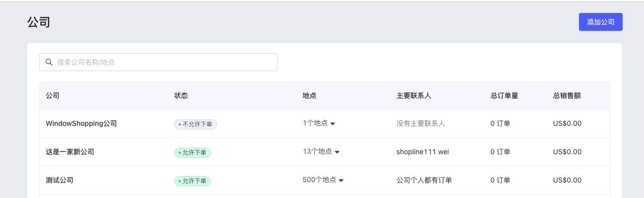Open the 测试公司 company entry
Screen dimensions: 644x198
coord(60,180)
